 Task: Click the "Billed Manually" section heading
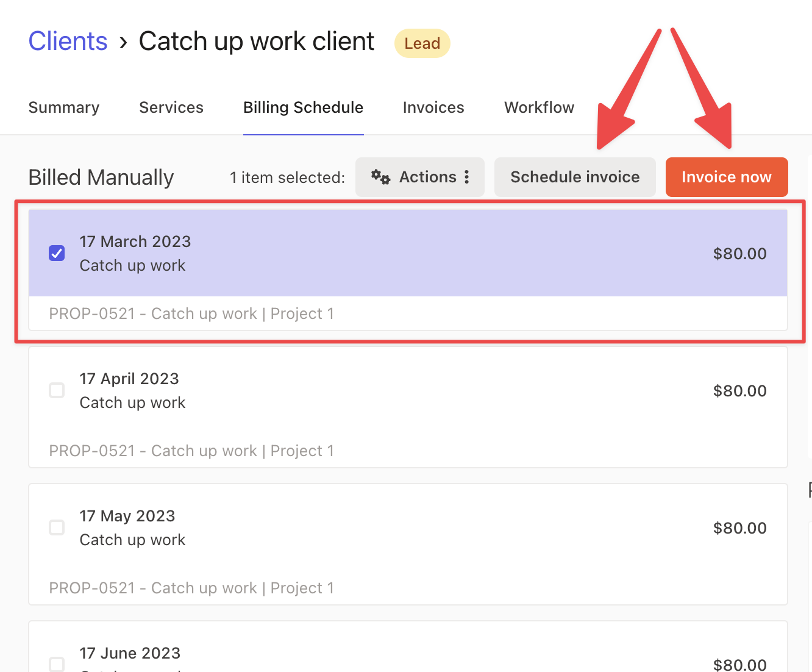pyautogui.click(x=101, y=177)
